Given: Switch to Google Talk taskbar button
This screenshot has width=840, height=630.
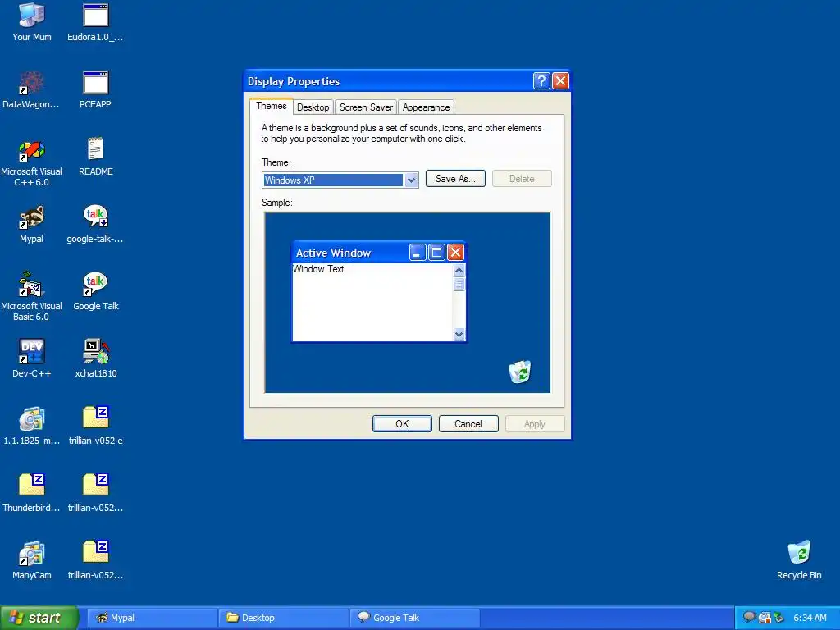Looking at the screenshot, I should tap(415, 618).
